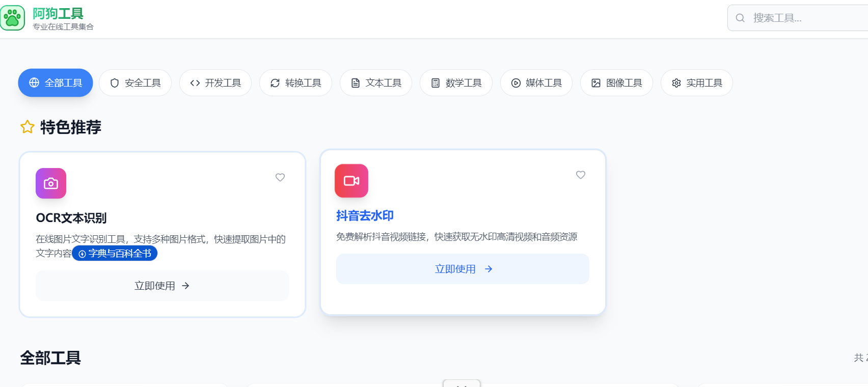Click 立即使用 button on OCR card
868x387 pixels.
162,286
